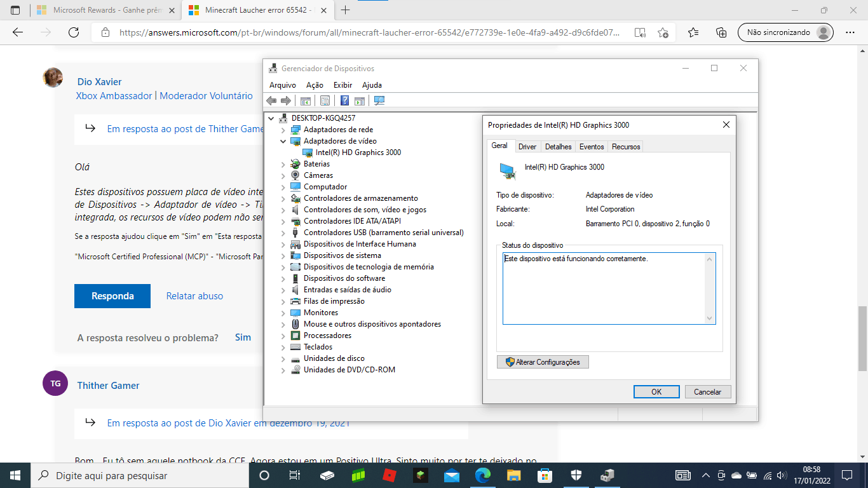Open the Ação menu
The image size is (868, 488).
click(315, 85)
